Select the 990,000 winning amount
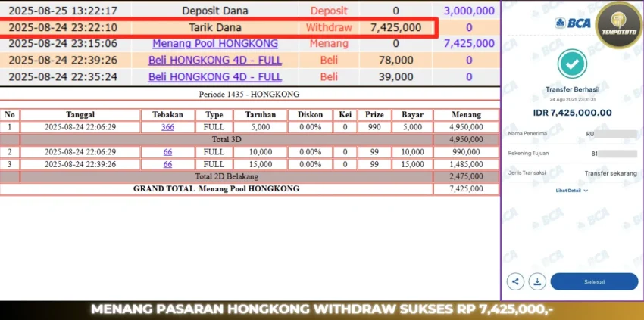Image resolution: width=644 pixels, height=320 pixels. [466, 152]
